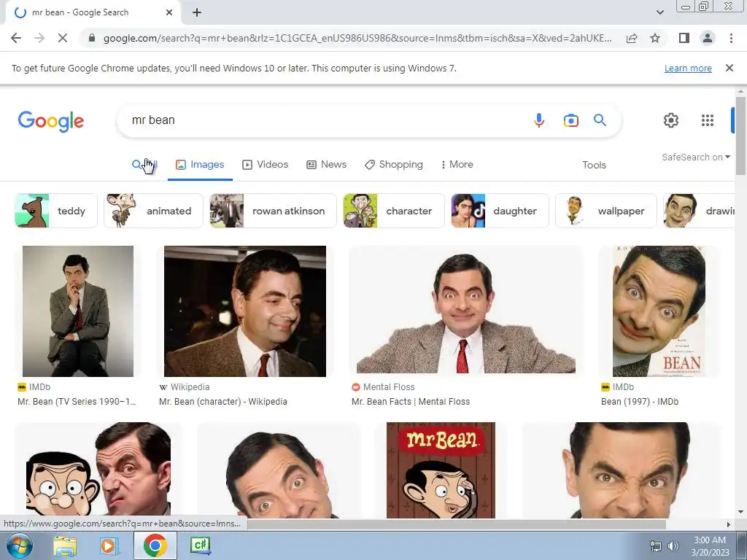
Task: Filter images by animated chip
Action: point(153,211)
